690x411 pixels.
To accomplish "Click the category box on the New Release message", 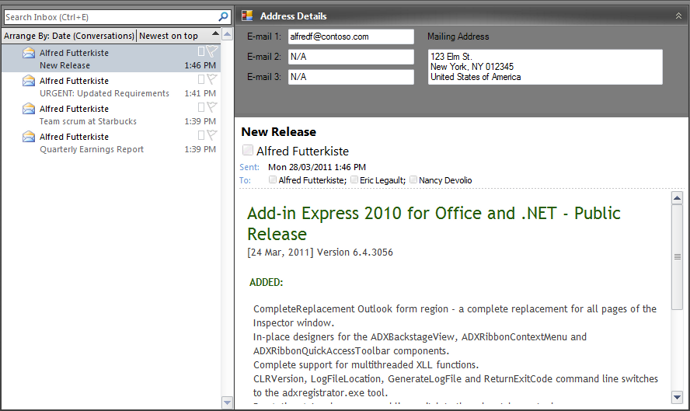I will click(201, 51).
